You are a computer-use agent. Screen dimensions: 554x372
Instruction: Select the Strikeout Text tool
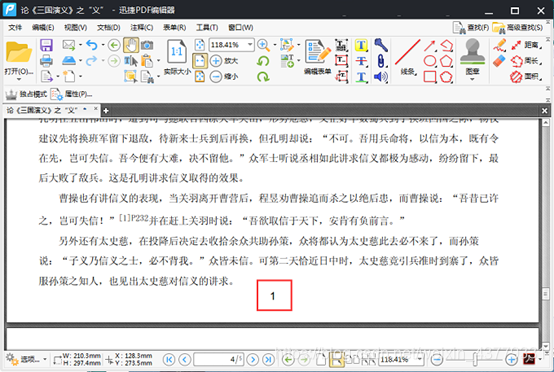(x=361, y=61)
